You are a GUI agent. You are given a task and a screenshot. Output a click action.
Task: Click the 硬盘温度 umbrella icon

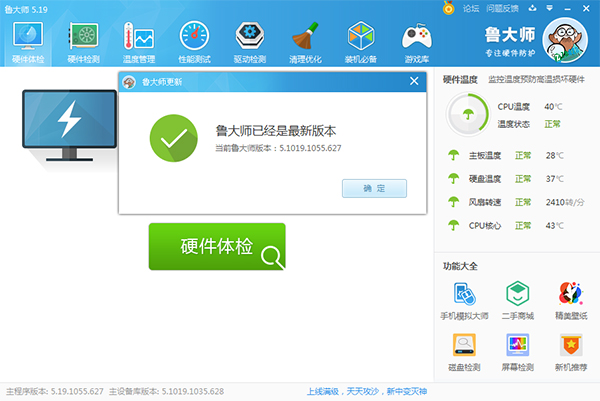pos(453,178)
